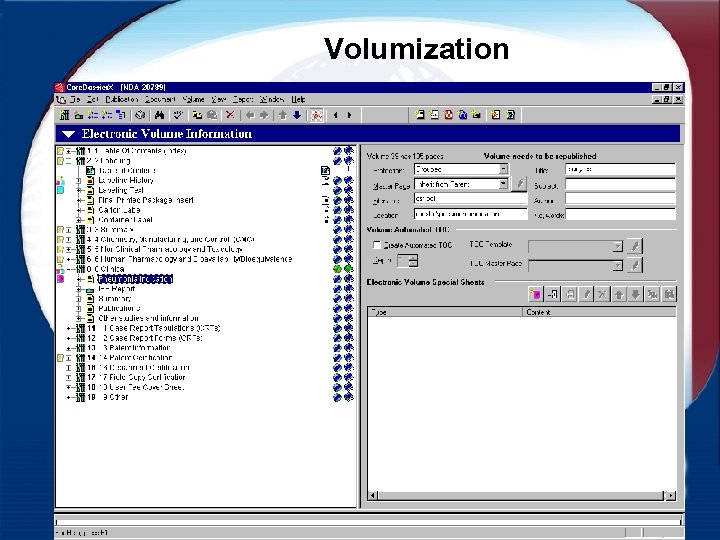720x540 pixels.
Task: Click the pencil button beside the TOC Master Page dropdown
Action: (635, 265)
